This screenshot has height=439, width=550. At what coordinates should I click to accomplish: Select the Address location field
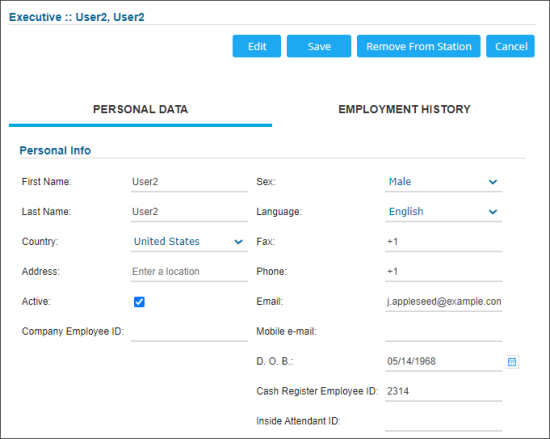click(189, 271)
